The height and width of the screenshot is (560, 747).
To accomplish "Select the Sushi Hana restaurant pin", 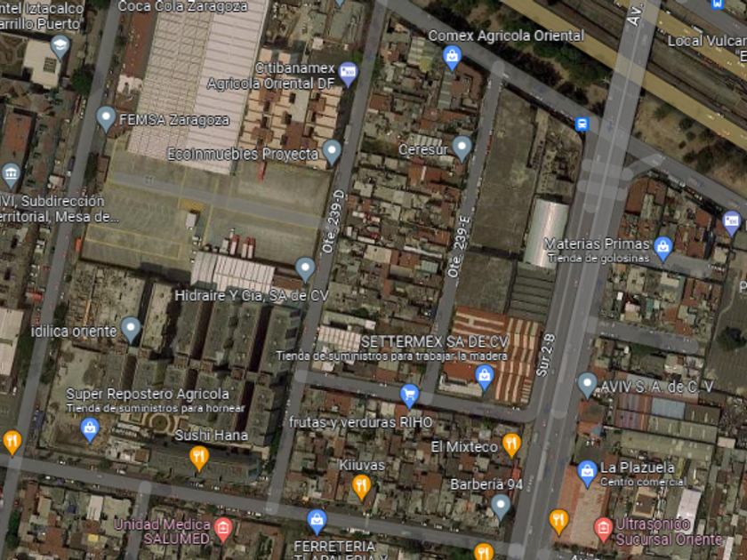I will tap(198, 459).
